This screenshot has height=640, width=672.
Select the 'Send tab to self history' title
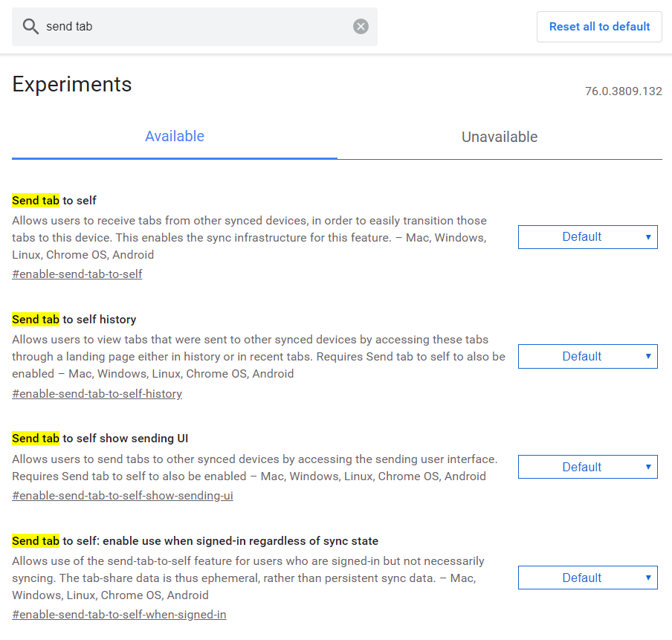coord(74,320)
